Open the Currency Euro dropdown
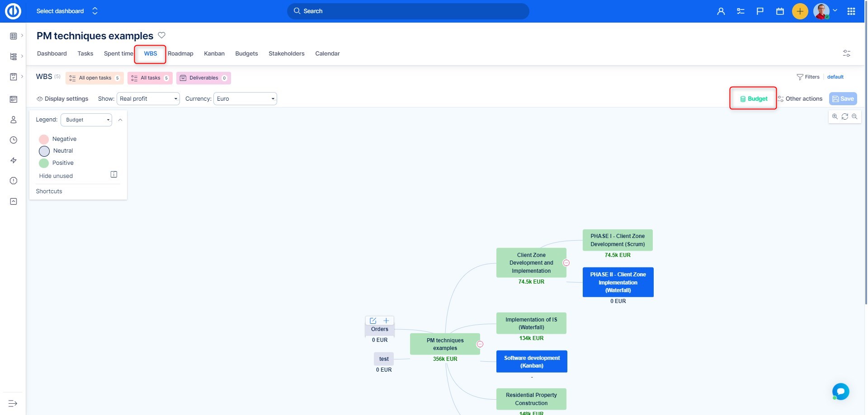Viewport: 868px width, 415px height. [x=245, y=99]
